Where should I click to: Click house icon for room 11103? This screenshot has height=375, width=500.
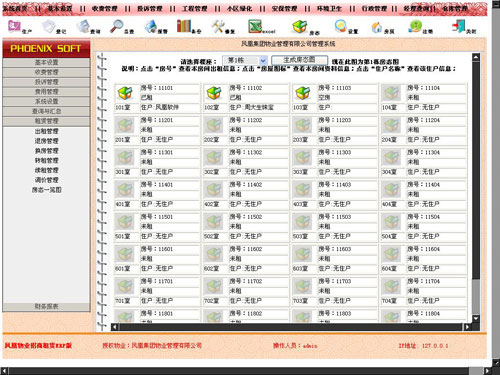[303, 93]
